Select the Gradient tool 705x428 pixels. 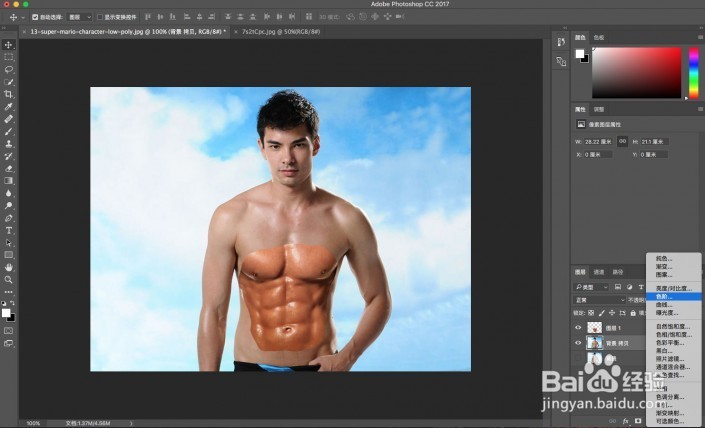[9, 181]
